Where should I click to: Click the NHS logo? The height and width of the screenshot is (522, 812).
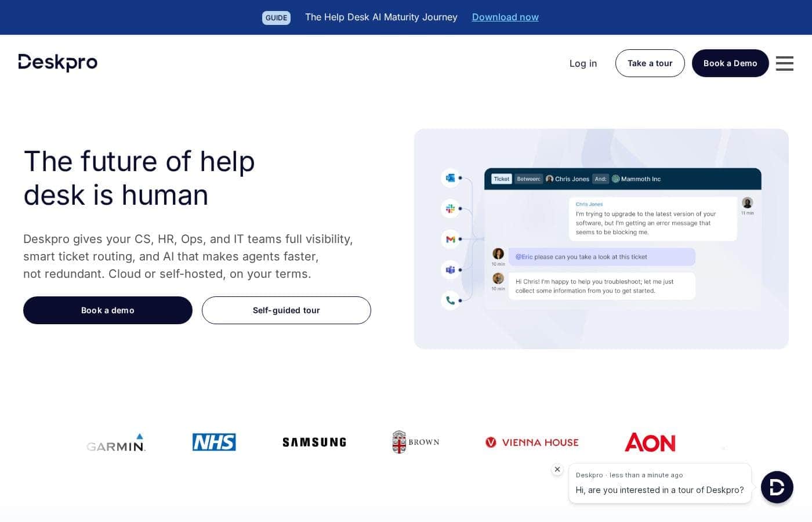[x=214, y=442]
